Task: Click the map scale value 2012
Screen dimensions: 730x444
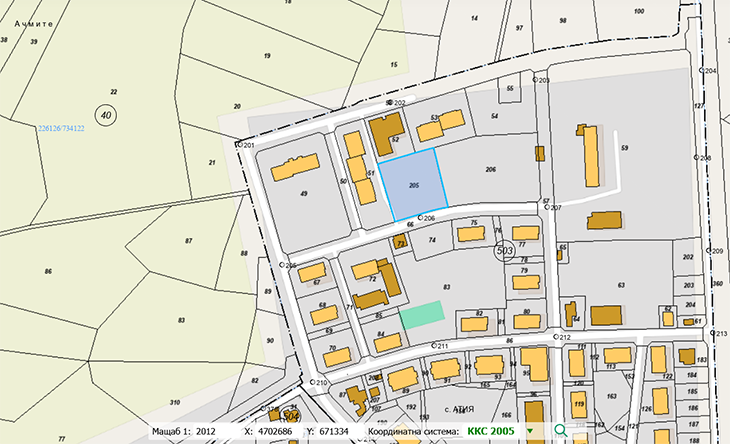Action: click(x=206, y=431)
